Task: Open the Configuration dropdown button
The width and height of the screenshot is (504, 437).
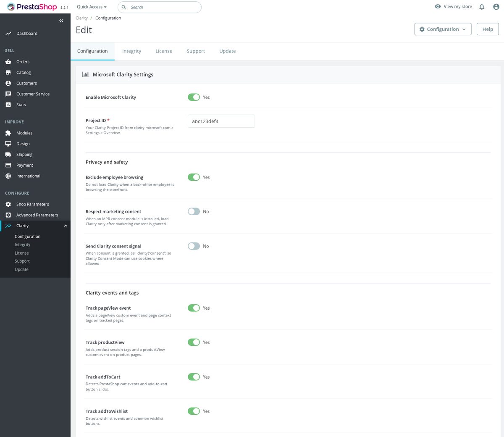Action: (443, 29)
